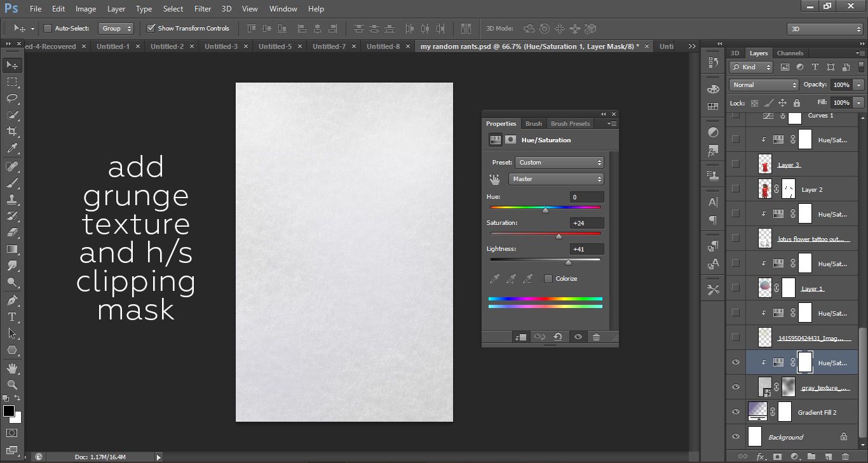Delete adjustment layer from Properties panel
Image resolution: width=868 pixels, height=463 pixels.
[596, 337]
